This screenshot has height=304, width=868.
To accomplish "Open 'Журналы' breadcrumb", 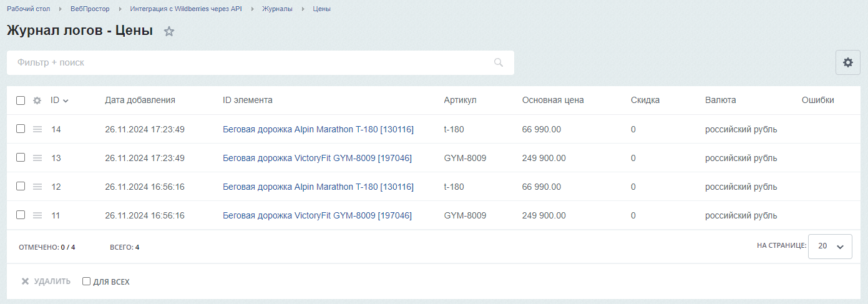I will pyautogui.click(x=277, y=9).
